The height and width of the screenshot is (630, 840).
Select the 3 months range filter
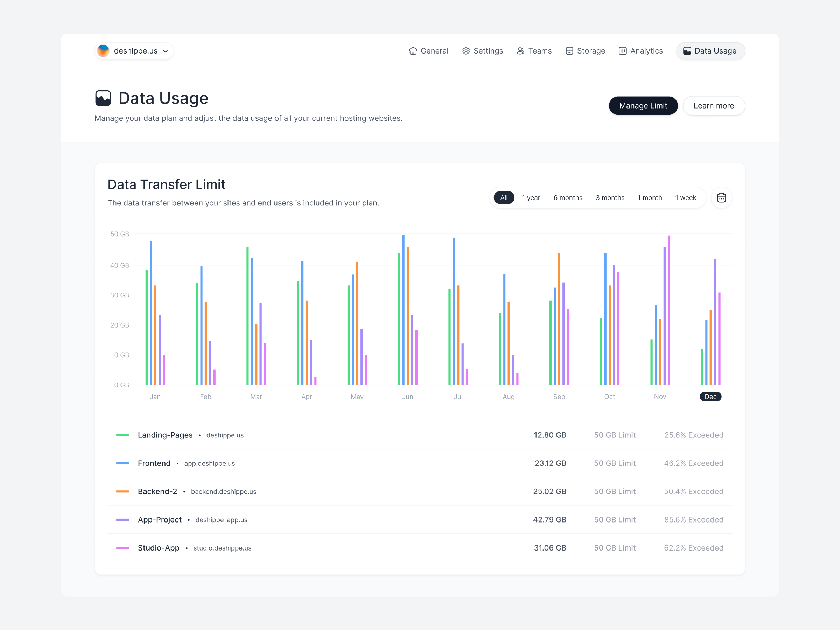610,197
